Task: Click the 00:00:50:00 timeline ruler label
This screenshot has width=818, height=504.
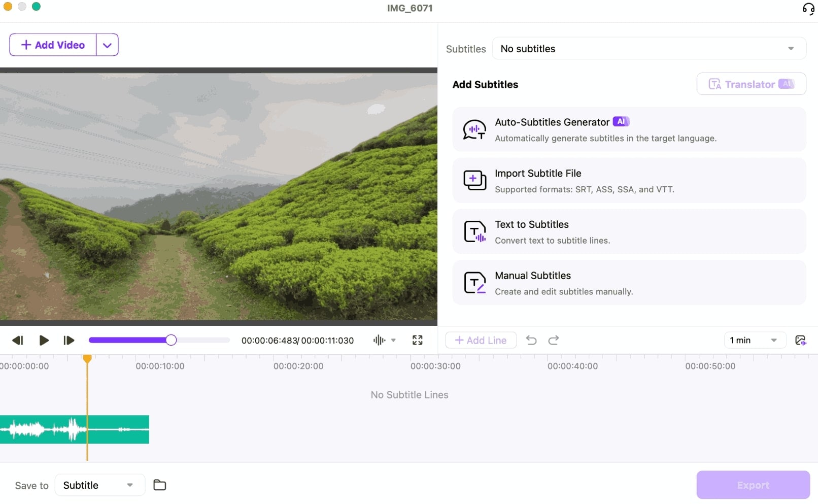Action: (710, 366)
